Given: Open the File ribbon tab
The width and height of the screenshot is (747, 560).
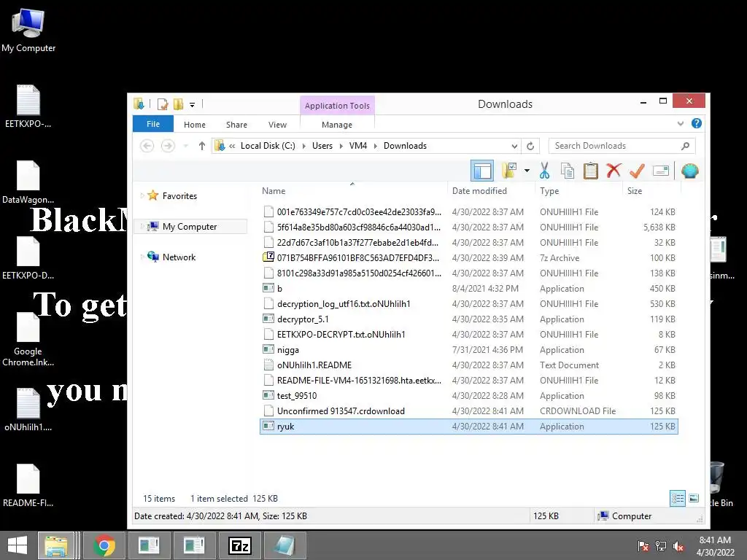Looking at the screenshot, I should click(x=153, y=124).
